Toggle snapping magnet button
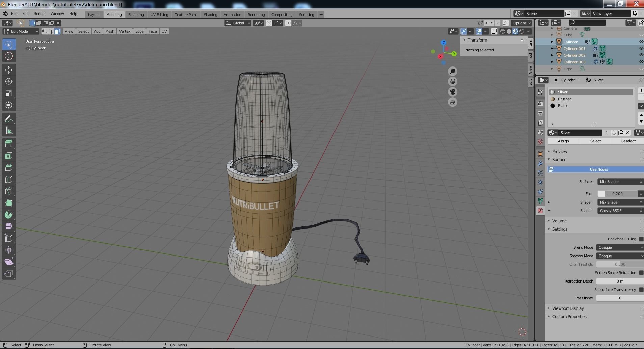This screenshot has height=349, width=644. click(269, 23)
